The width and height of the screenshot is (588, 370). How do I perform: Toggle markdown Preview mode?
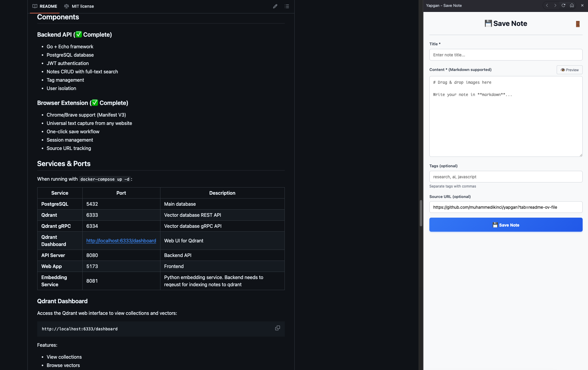click(569, 70)
